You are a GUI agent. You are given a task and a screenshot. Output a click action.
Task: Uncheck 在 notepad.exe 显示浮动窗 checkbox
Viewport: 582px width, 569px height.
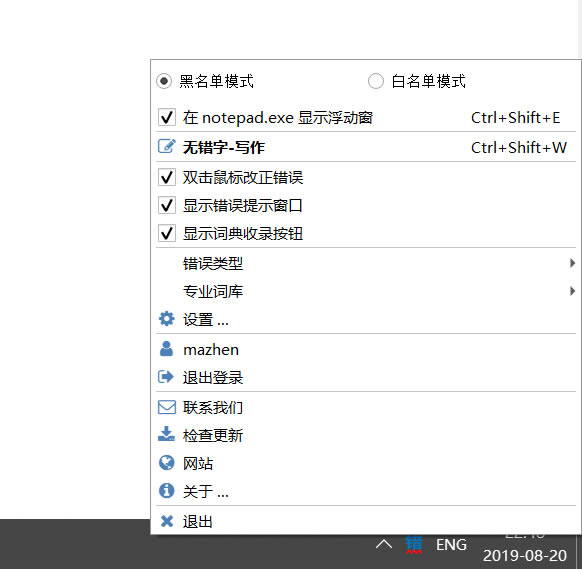[x=167, y=117]
